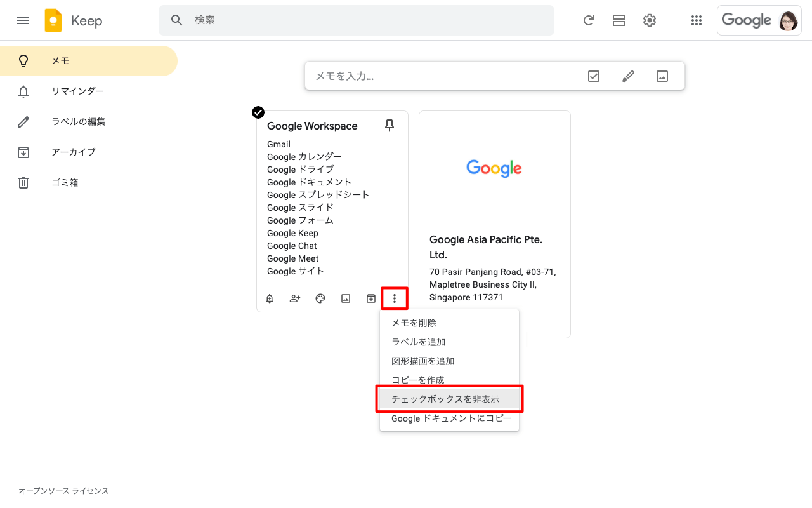Create a new drawing note icon
This screenshot has height=508, width=812.
pos(628,76)
